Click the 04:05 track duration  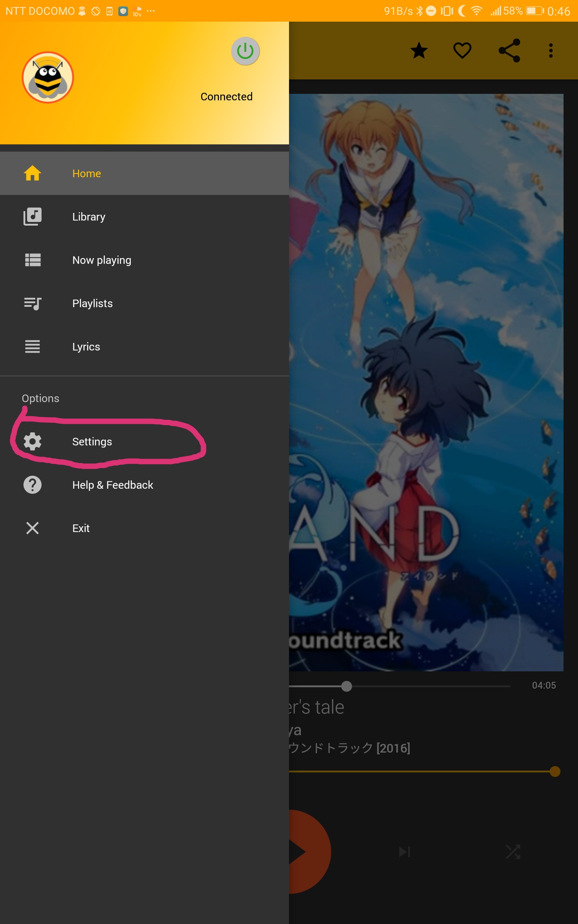click(x=544, y=685)
